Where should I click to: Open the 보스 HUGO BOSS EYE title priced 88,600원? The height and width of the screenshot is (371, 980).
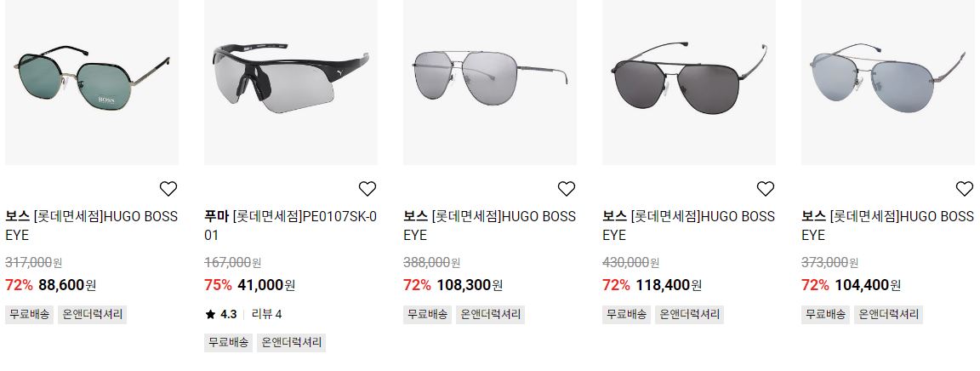click(x=92, y=225)
